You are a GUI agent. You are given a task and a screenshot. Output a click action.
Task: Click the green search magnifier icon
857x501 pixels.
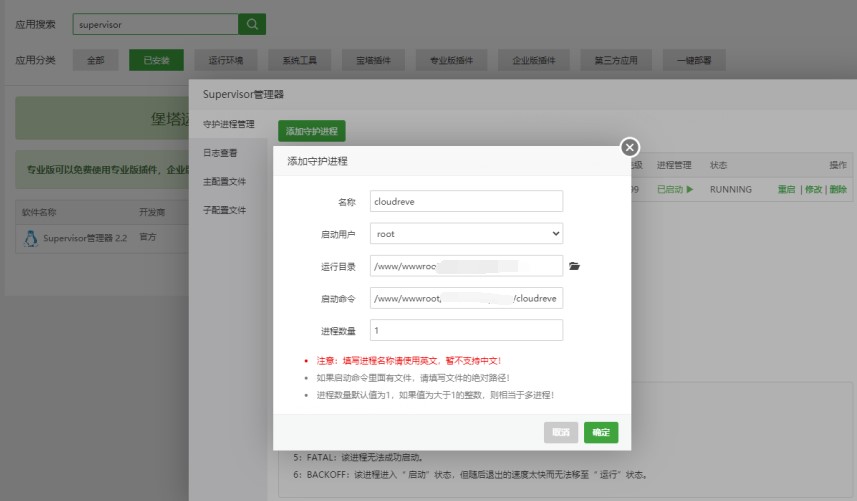pos(252,24)
